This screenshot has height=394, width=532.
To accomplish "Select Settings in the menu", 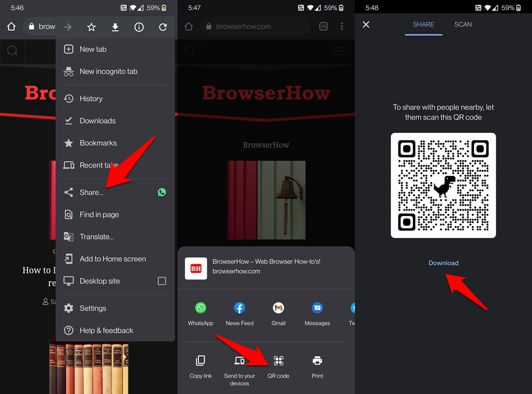I will tap(93, 308).
